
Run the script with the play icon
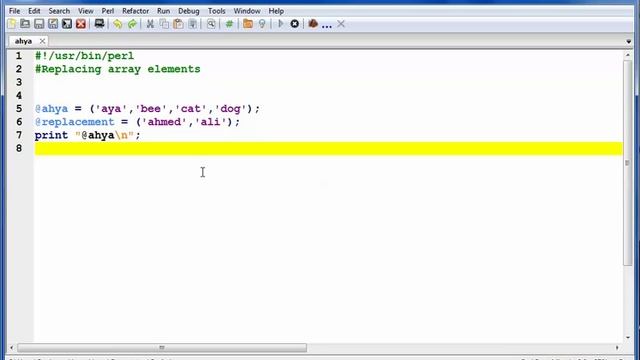[x=280, y=24]
